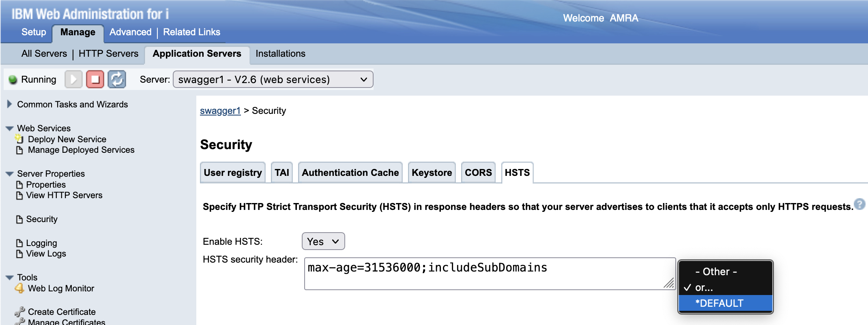The image size is (868, 325).
Task: Click the green Running status indicator
Action: [x=13, y=79]
